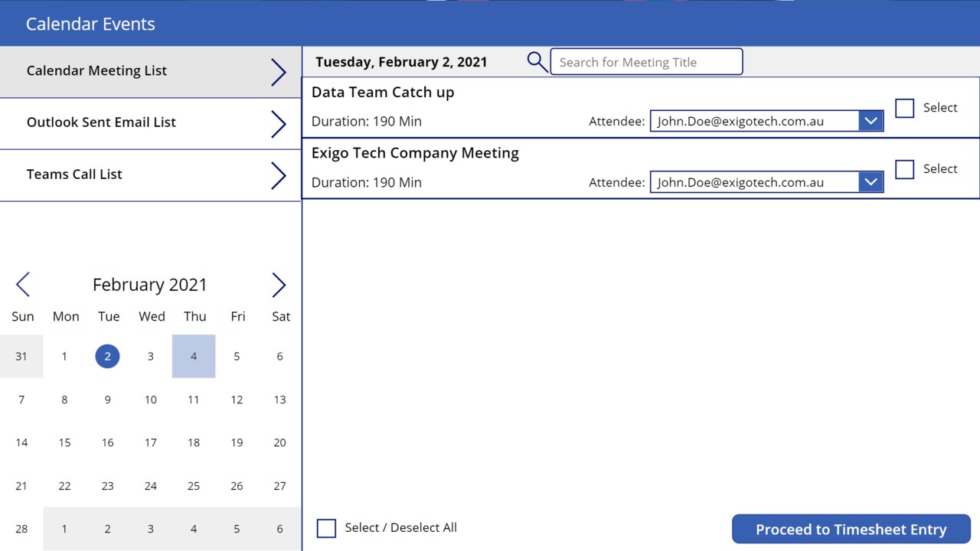980x551 pixels.
Task: Go to next month arrow
Action: pos(279,285)
